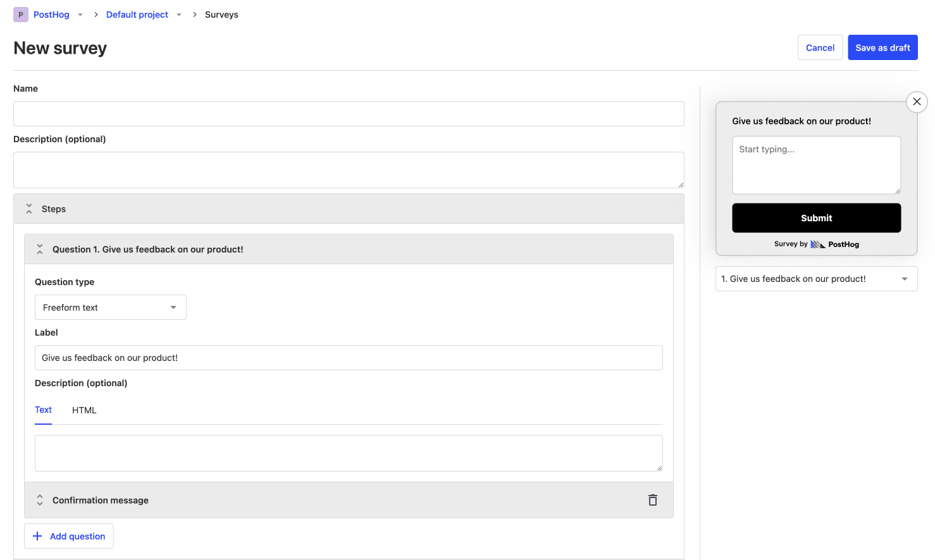Select the Text description tab
Screen dimensions: 935x560
43,410
